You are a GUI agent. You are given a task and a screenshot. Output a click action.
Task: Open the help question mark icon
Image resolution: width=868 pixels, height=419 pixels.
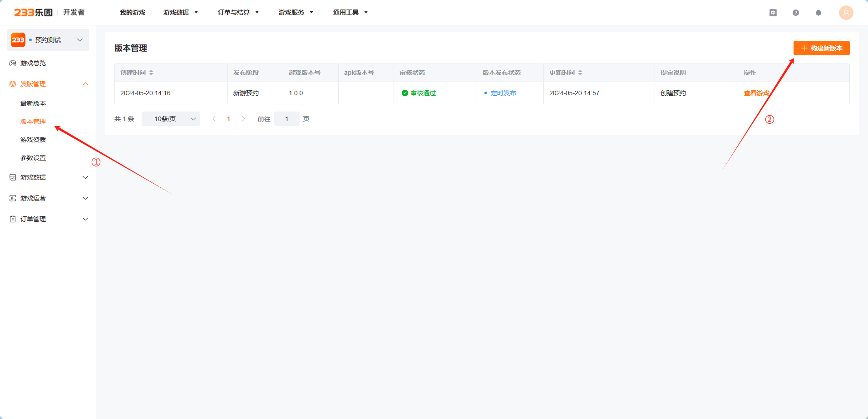(796, 13)
